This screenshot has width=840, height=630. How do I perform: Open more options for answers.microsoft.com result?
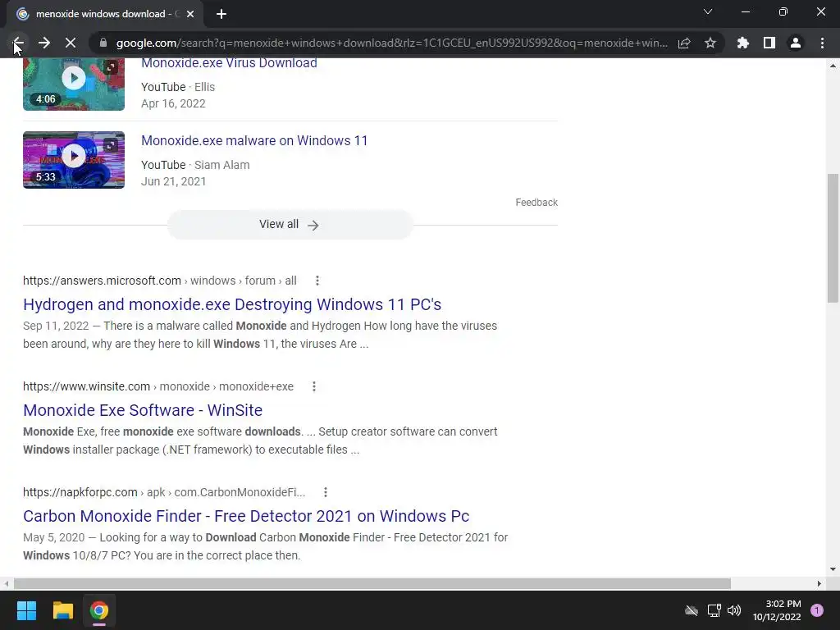coord(317,281)
